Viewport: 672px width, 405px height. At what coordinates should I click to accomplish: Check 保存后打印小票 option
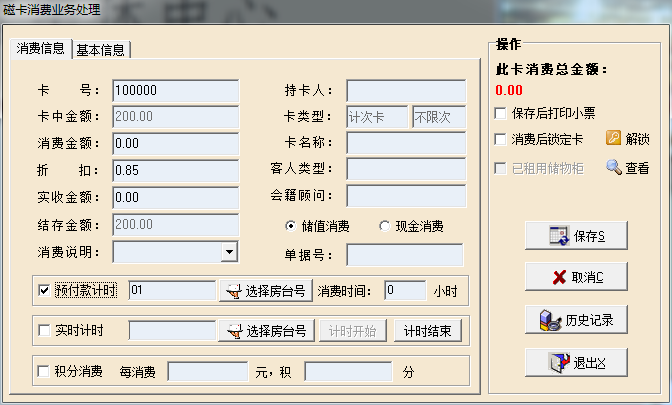click(x=500, y=112)
